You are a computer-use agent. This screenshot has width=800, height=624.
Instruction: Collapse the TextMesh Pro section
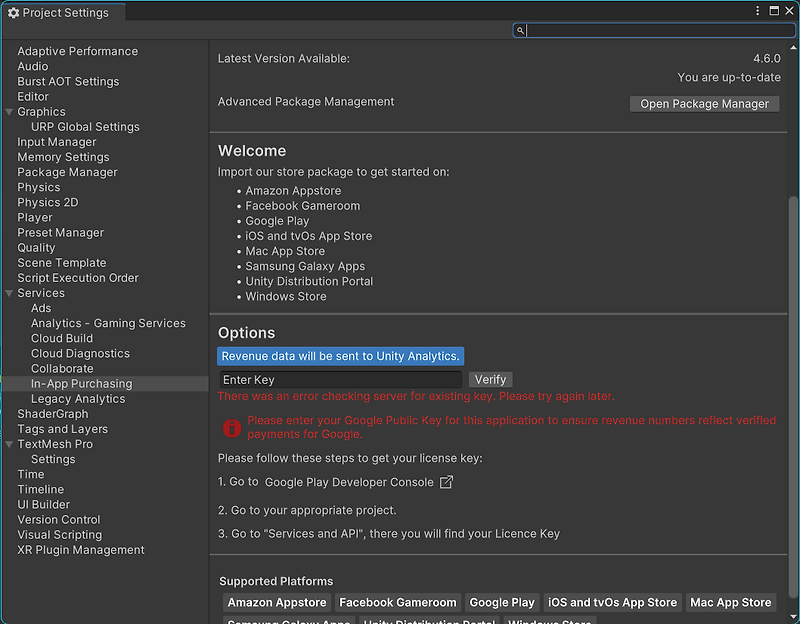tap(10, 444)
